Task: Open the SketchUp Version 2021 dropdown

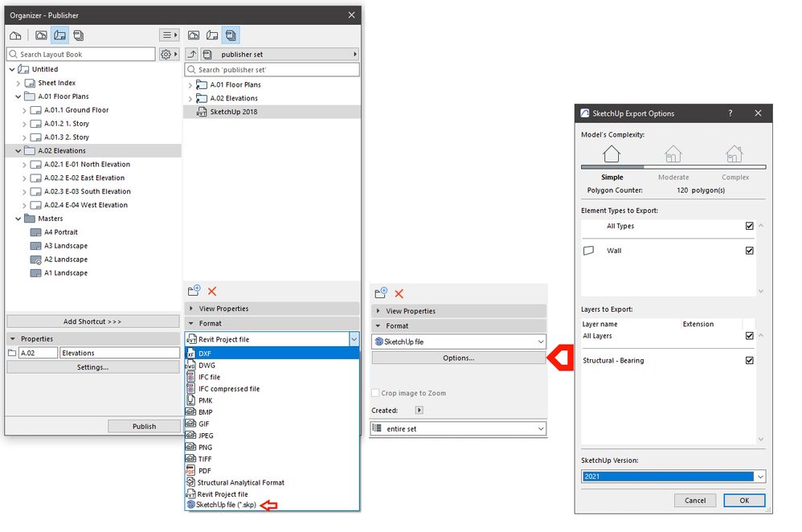Action: [673, 477]
